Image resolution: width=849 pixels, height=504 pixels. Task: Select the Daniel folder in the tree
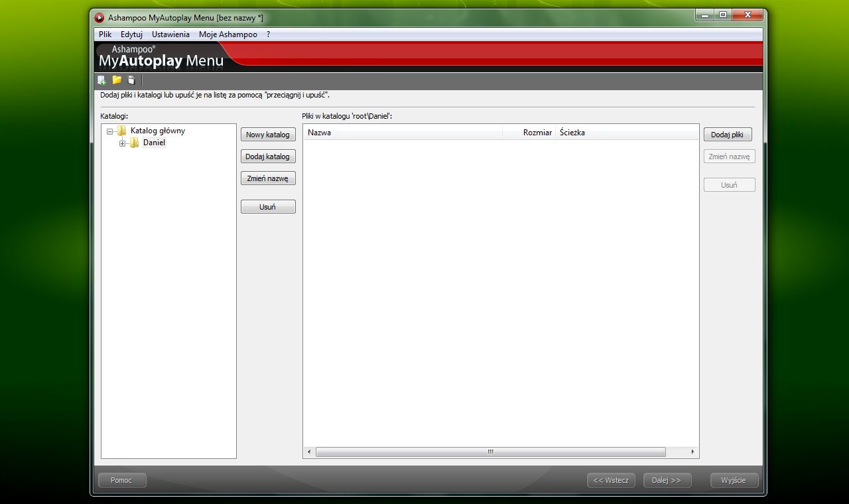pyautogui.click(x=154, y=143)
